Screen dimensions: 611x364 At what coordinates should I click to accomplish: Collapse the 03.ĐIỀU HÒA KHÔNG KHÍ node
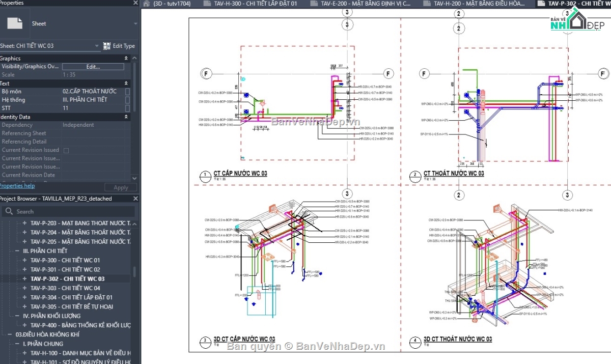(x=10, y=334)
